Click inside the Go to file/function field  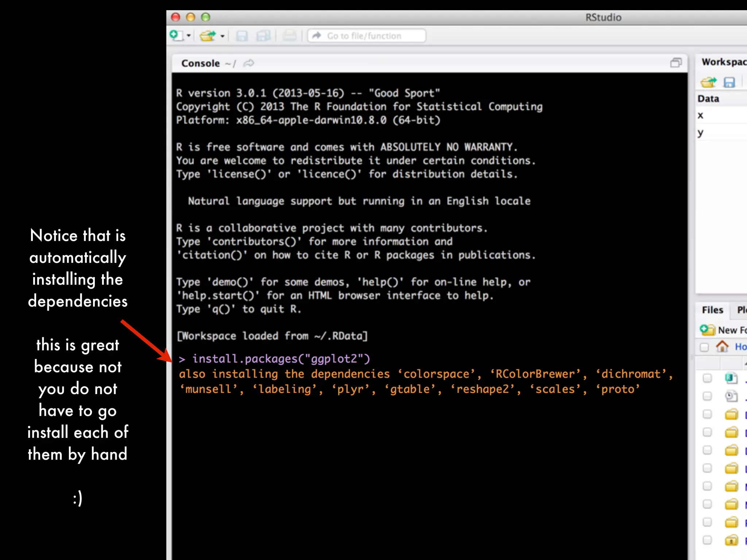coord(367,36)
